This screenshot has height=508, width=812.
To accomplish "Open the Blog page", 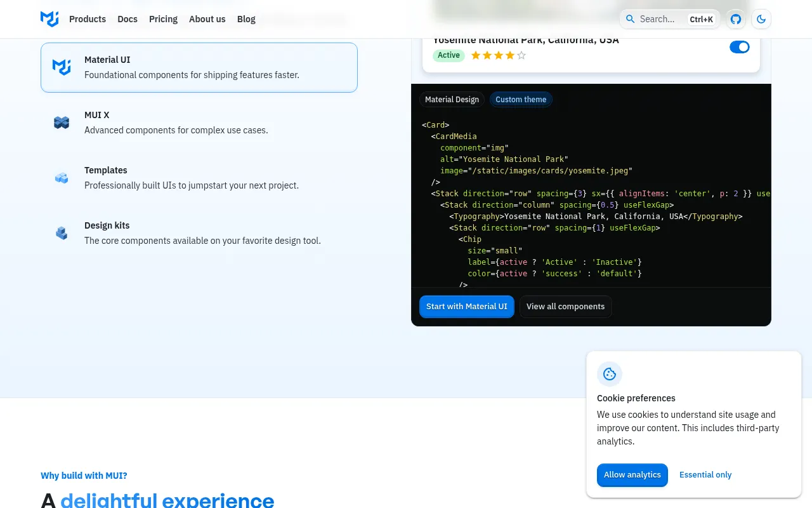I will coord(246,19).
